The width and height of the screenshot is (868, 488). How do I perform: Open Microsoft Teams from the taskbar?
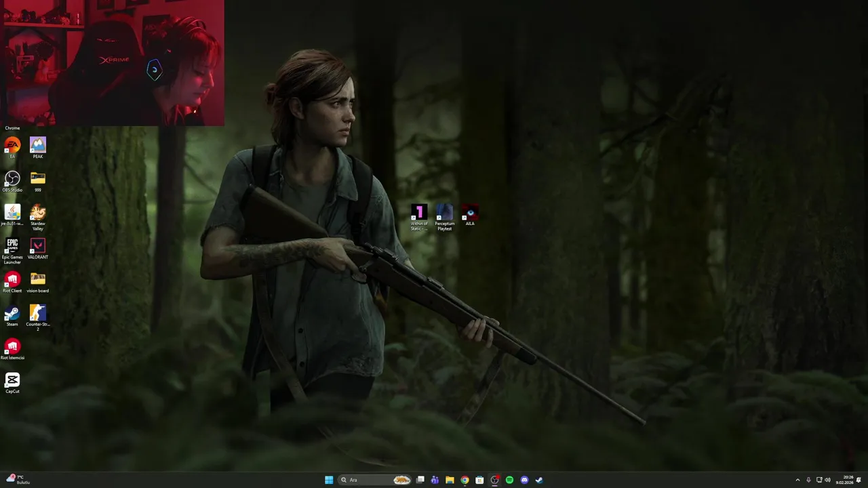[435, 480]
